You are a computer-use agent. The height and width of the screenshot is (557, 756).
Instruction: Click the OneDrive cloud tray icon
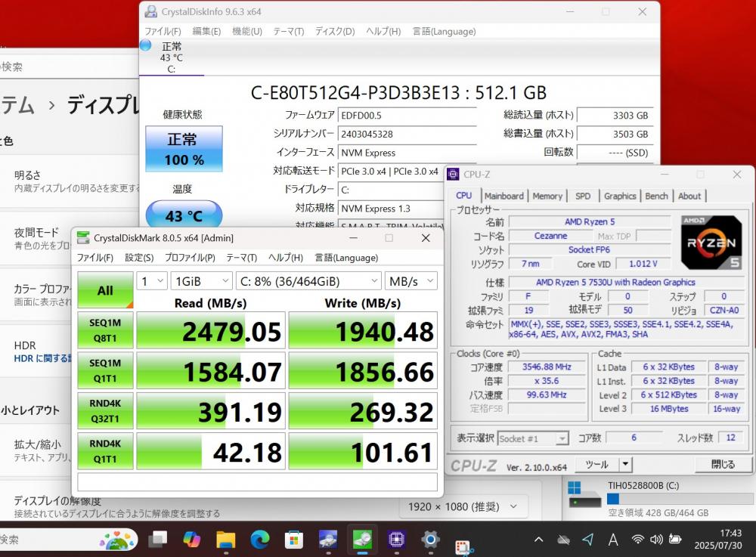[x=563, y=540]
